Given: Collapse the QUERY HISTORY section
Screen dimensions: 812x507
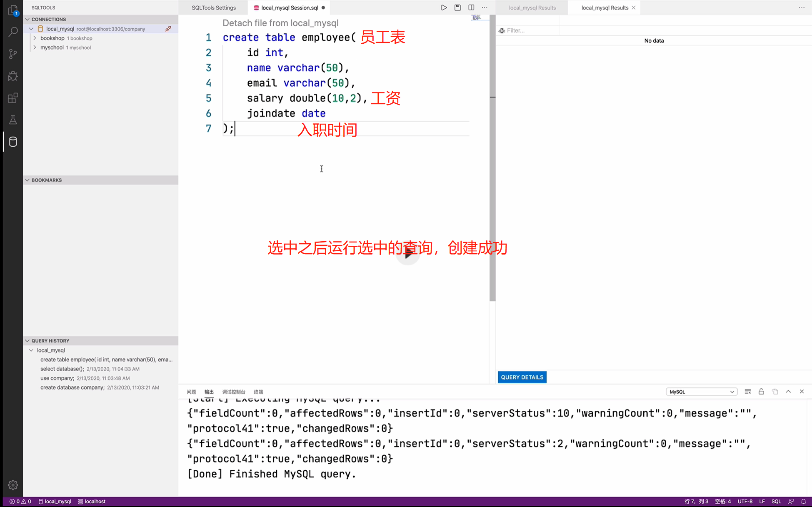Looking at the screenshot, I should pyautogui.click(x=27, y=341).
